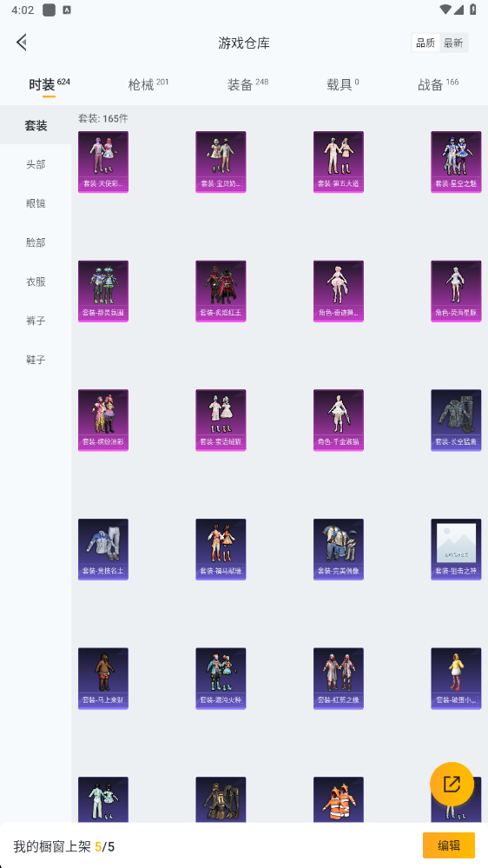Open the 炙焰红王 outfit item
488x868 pixels.
(221, 291)
